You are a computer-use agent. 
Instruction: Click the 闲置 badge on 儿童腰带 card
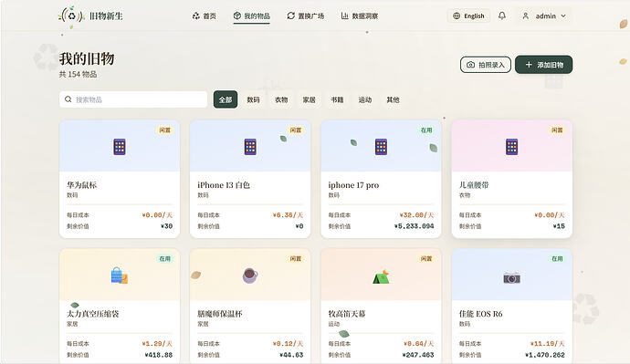(x=557, y=130)
